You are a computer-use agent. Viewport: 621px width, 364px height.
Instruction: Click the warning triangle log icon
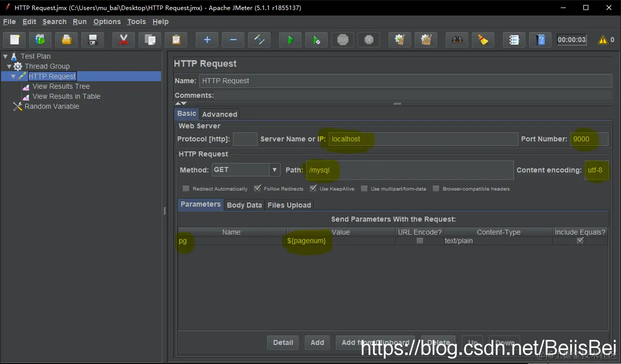click(x=602, y=40)
